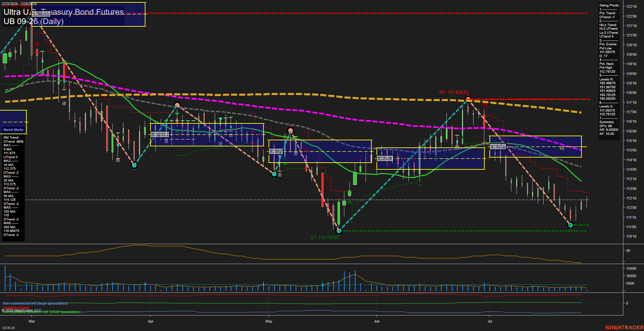
Task: Click the 500K volume axis label
Action: (x=630, y=283)
